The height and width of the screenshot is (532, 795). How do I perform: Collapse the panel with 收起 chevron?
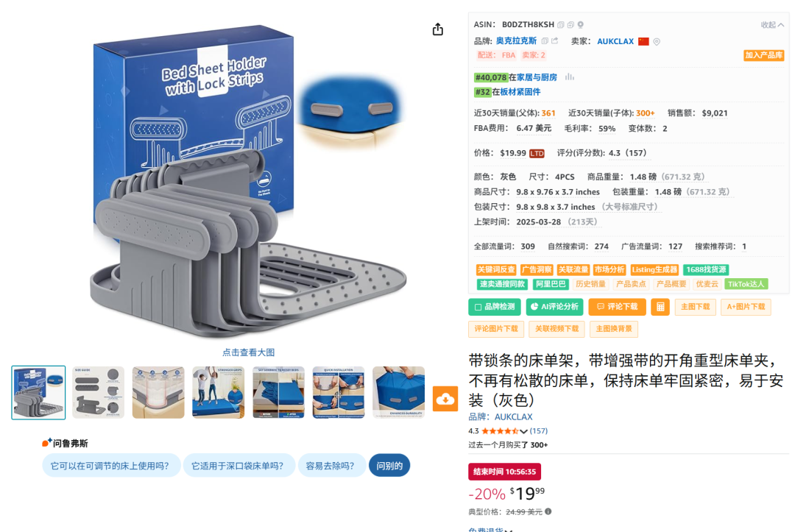point(772,25)
